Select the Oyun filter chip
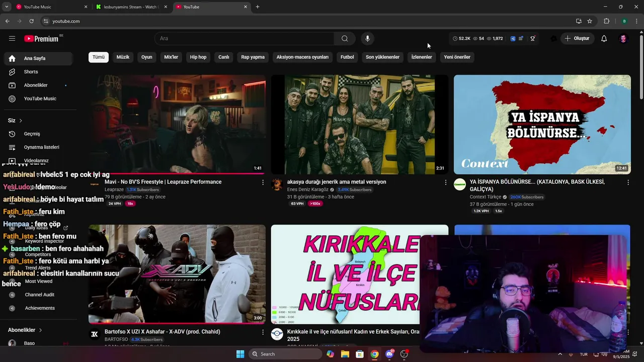The image size is (644, 362). point(147,57)
